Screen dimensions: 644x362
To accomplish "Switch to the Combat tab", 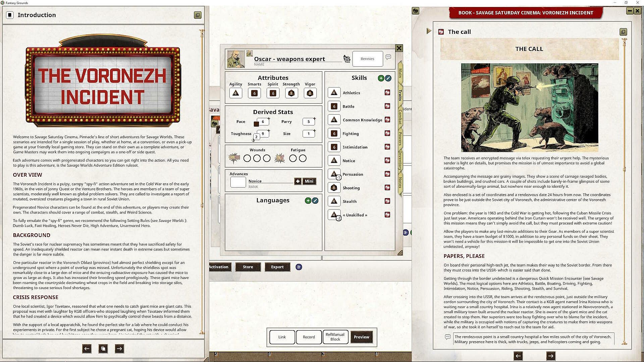I will click(x=400, y=117).
